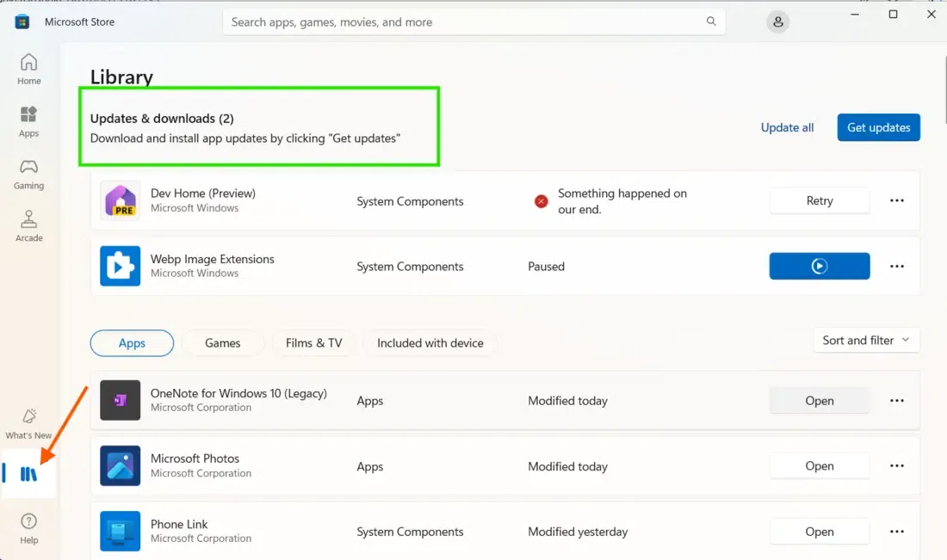Screen dimensions: 947x560
Task: Switch to the Games tab
Action: [x=223, y=343]
